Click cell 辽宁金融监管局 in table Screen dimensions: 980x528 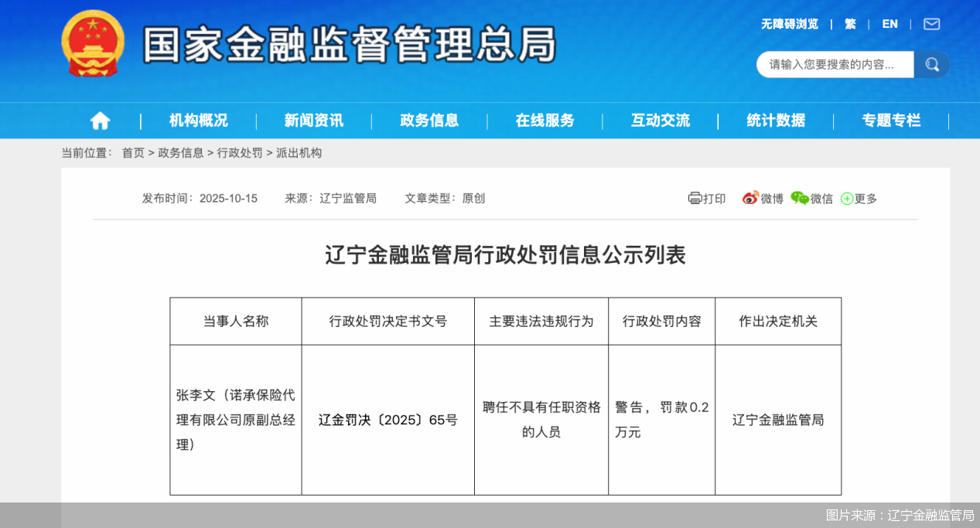(778, 420)
